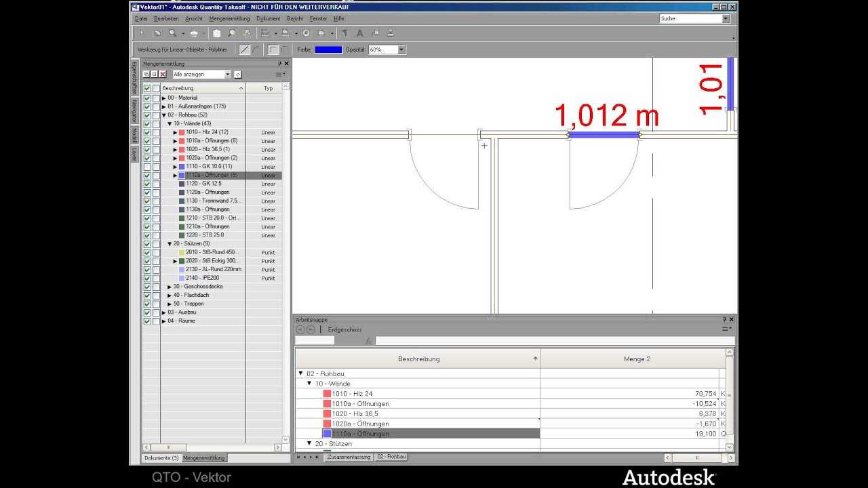Image resolution: width=868 pixels, height=488 pixels.
Task: Open the Datei menu
Action: 141,19
